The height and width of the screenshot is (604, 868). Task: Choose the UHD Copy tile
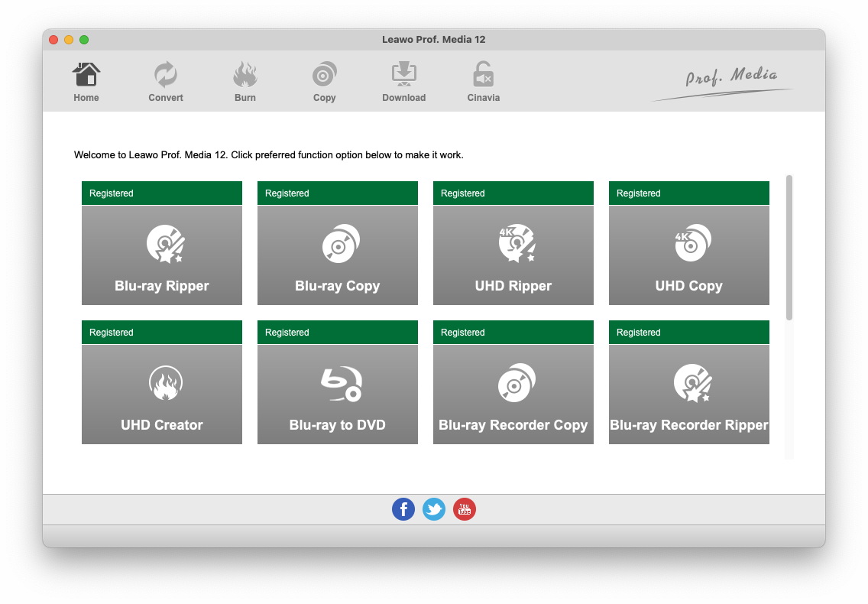[689, 255]
